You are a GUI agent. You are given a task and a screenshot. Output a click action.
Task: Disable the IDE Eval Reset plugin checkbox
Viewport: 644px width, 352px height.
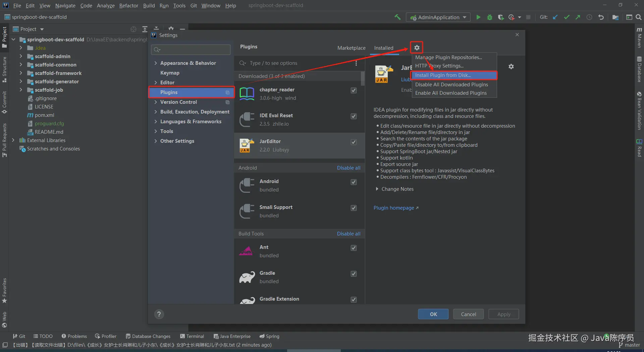click(354, 116)
